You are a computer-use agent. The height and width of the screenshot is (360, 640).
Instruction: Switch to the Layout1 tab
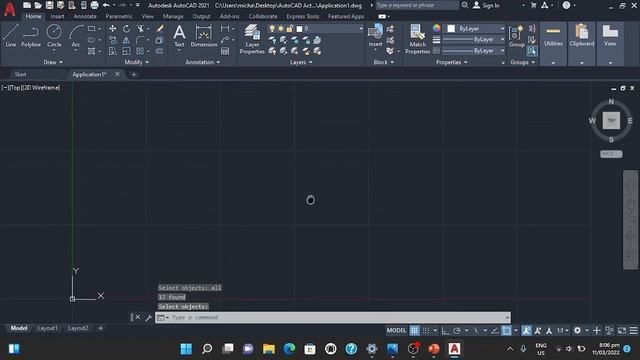click(47, 328)
